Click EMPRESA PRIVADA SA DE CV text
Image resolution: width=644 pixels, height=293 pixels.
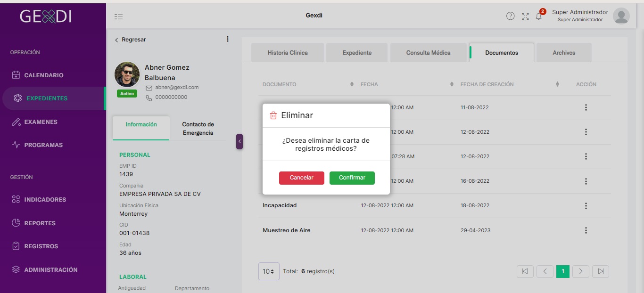tap(160, 194)
